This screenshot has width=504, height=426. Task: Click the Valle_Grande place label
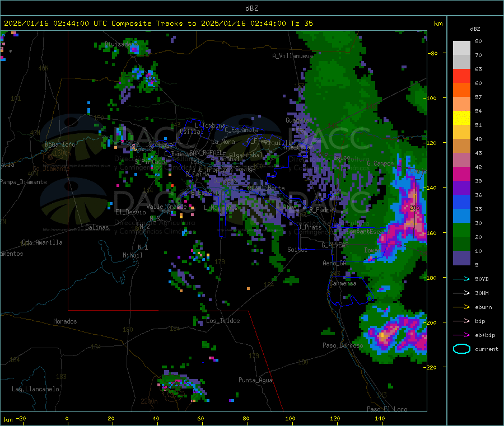pyautogui.click(x=166, y=206)
